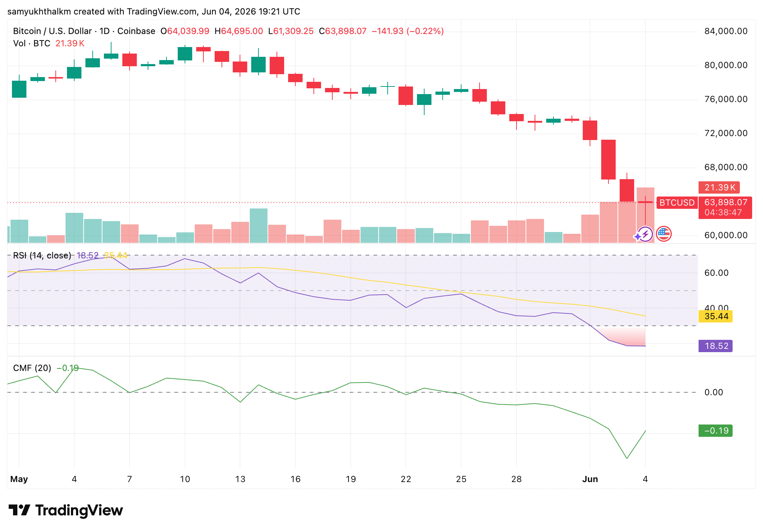Click the high value H64,695.00
Screen dimensions: 763x532
(x=239, y=31)
